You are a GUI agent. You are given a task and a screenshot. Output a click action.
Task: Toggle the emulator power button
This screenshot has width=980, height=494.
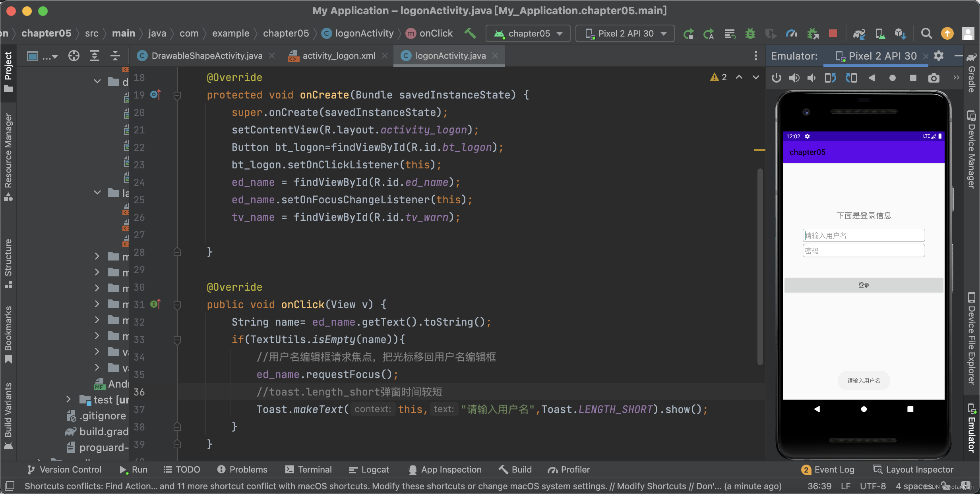tap(776, 78)
